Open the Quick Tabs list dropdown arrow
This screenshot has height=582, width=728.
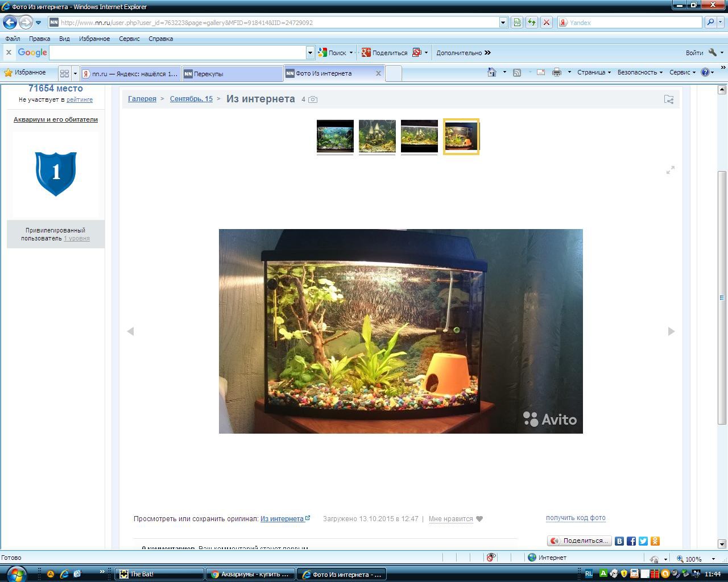click(x=75, y=73)
